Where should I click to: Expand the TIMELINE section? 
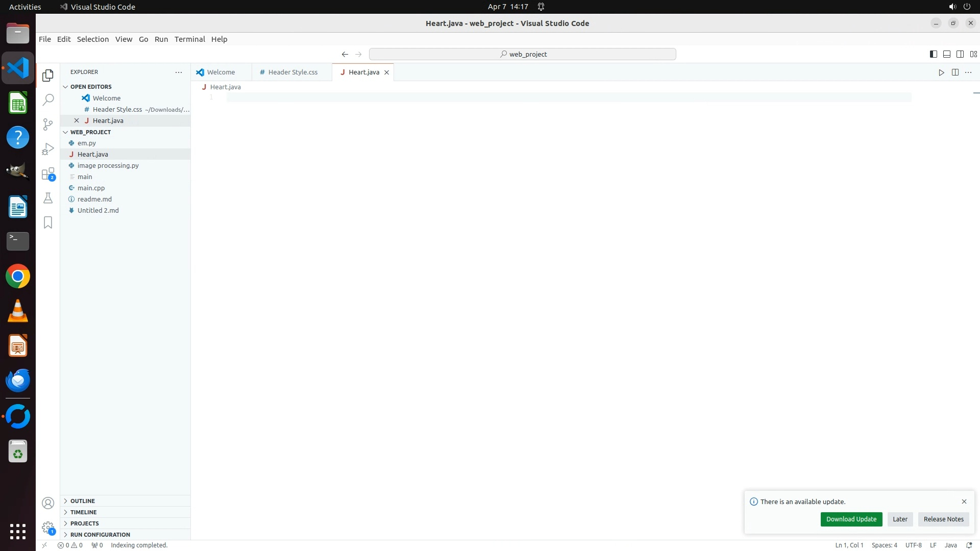pos(83,512)
